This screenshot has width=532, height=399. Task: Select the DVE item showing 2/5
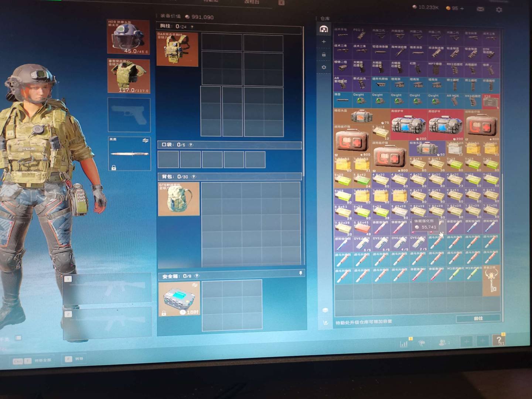coord(418,244)
